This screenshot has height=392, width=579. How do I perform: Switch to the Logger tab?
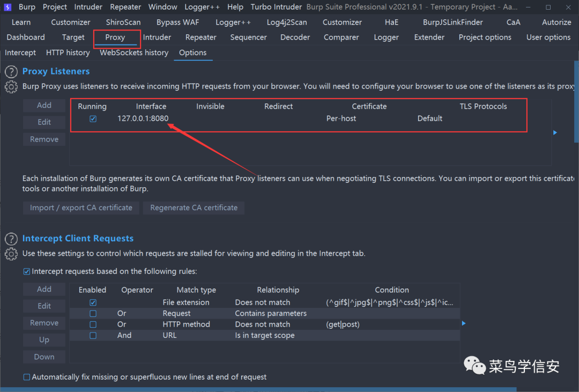(x=386, y=38)
